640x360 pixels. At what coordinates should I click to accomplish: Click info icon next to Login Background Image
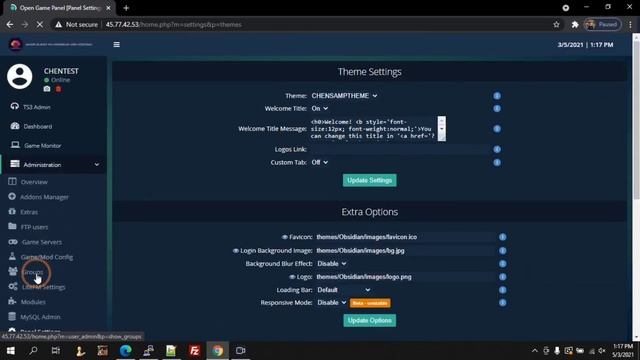click(502, 251)
